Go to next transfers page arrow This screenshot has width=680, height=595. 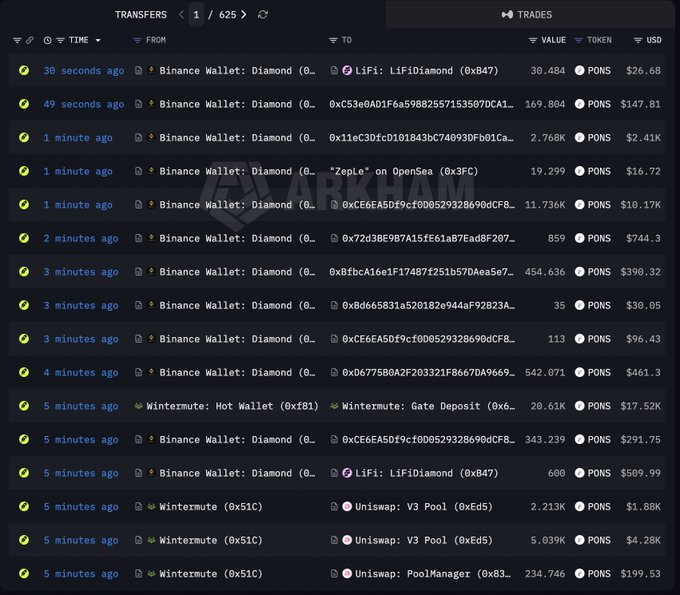point(244,15)
